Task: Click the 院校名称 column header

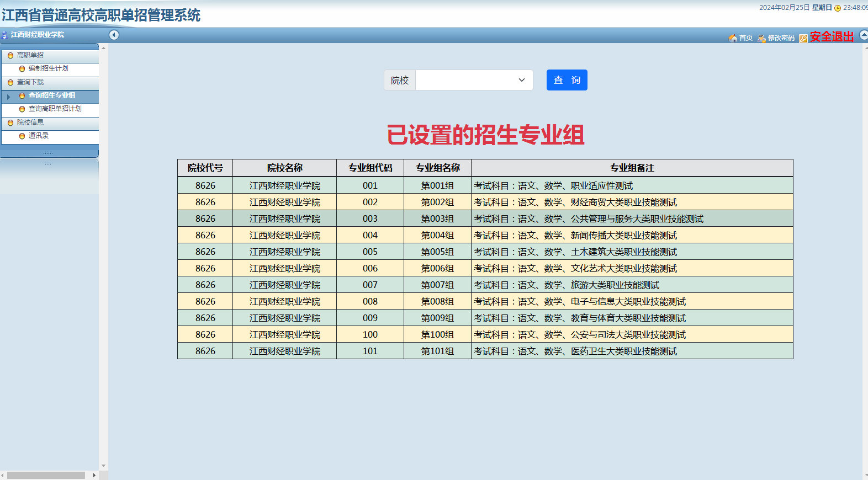Action: (284, 168)
